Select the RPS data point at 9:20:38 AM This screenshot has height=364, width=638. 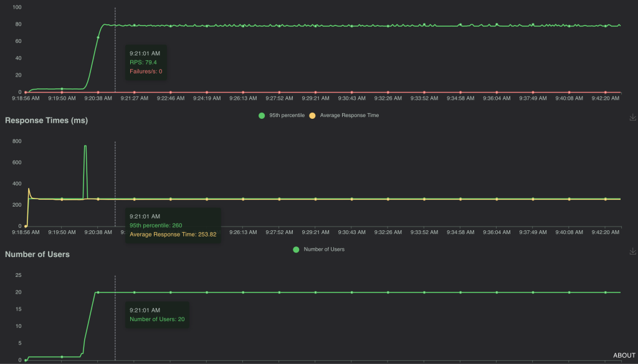[x=98, y=37]
